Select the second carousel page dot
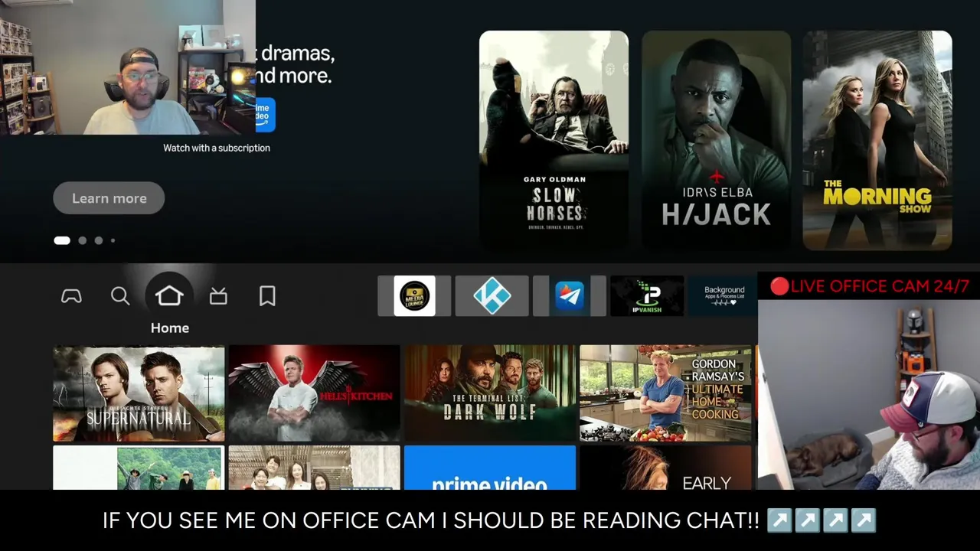The width and height of the screenshot is (980, 551). 83,240
